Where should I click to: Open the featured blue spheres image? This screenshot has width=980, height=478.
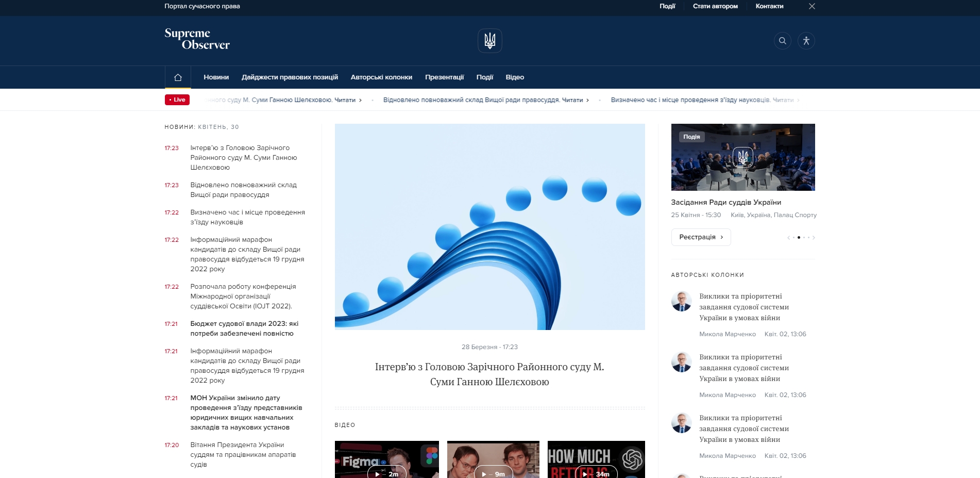coord(489,227)
